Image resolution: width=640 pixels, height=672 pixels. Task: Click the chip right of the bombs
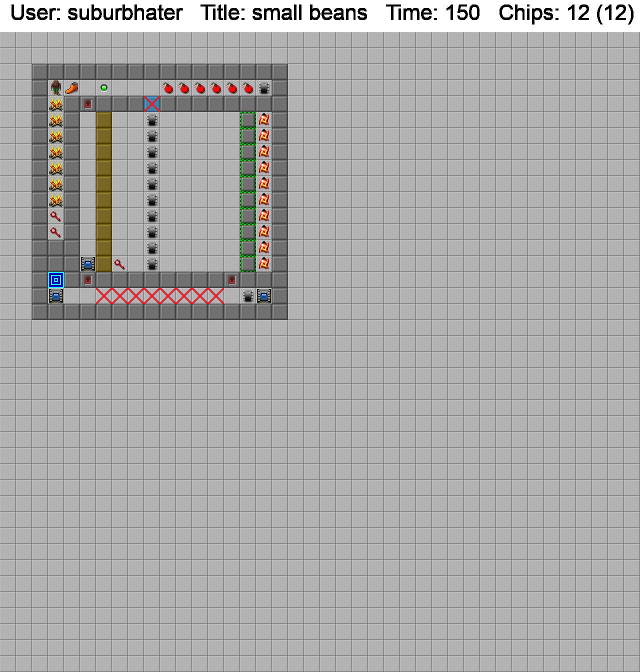264,88
